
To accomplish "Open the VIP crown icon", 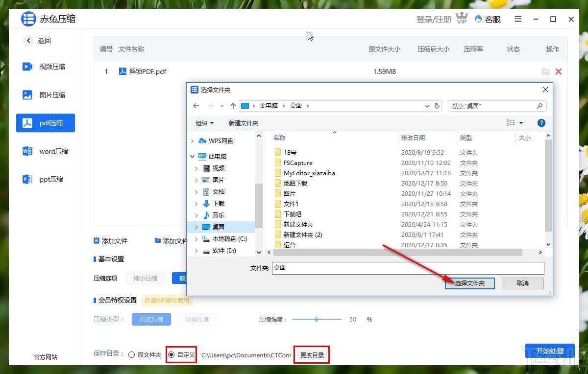I will [462, 19].
